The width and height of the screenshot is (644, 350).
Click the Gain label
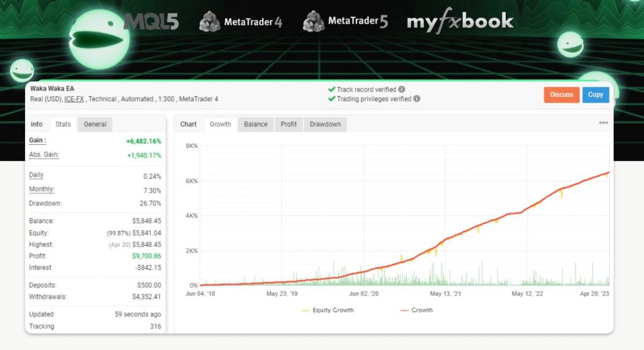coord(37,140)
